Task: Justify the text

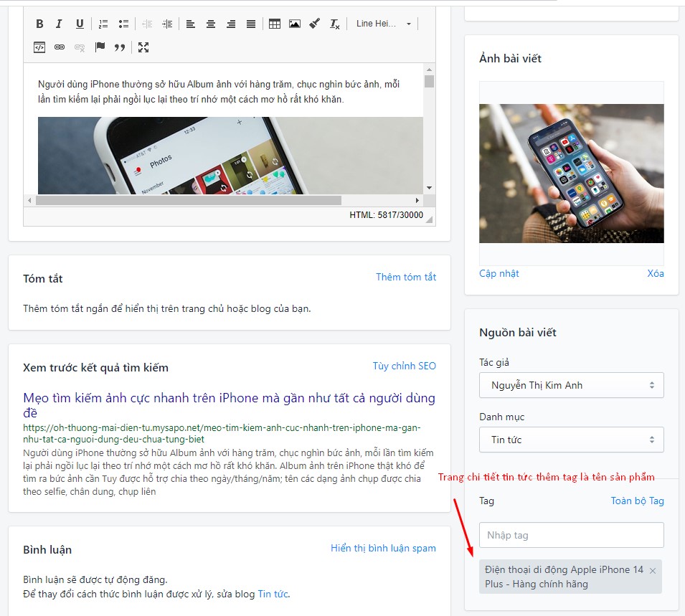Action: [251, 24]
